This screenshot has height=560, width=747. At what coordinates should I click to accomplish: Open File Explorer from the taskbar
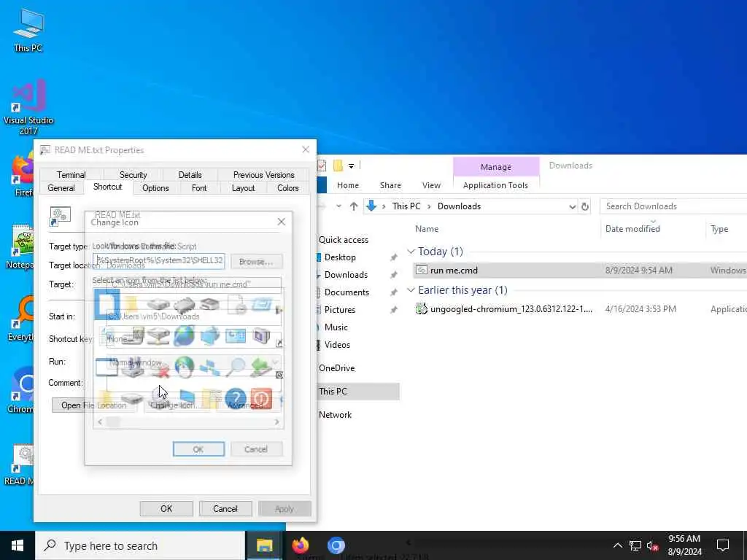click(264, 545)
